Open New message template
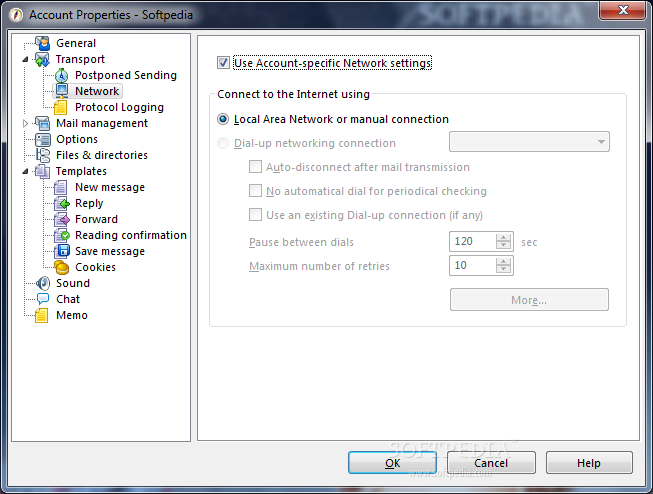Screen dimensions: 653x494 click(110, 187)
